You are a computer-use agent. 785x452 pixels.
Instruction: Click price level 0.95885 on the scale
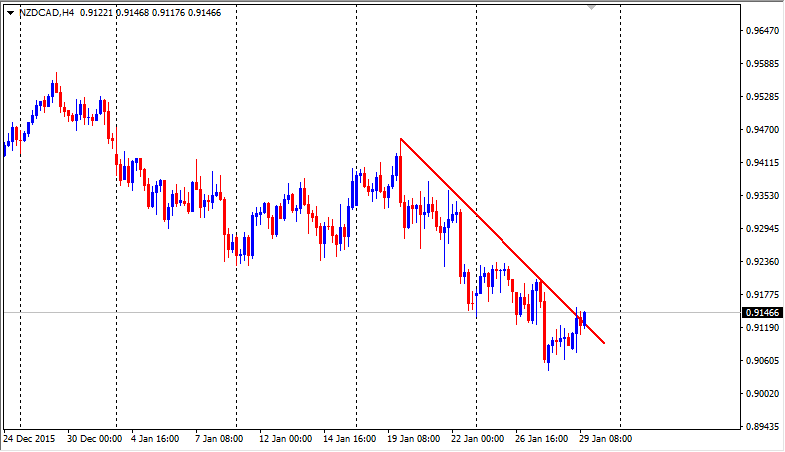[762, 64]
